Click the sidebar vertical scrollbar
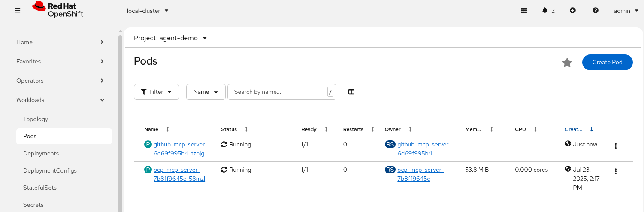 (120, 124)
